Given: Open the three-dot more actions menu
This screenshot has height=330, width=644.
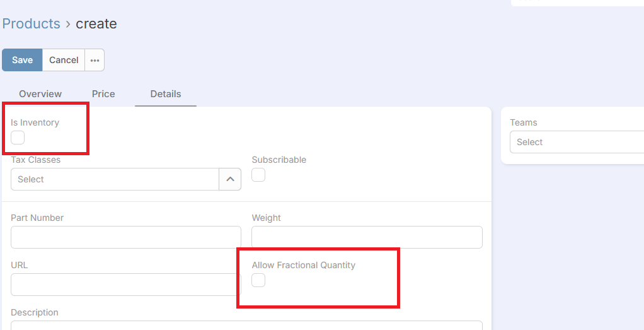Looking at the screenshot, I should point(95,60).
